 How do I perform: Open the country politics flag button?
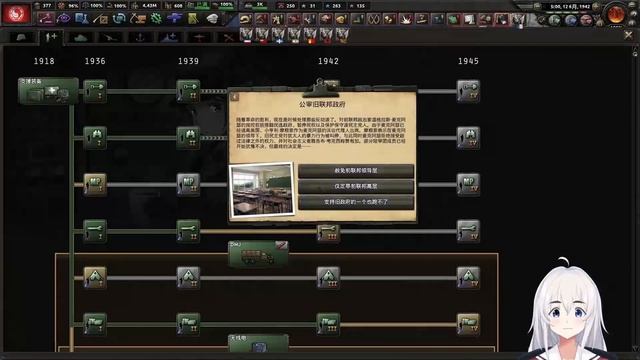16,13
